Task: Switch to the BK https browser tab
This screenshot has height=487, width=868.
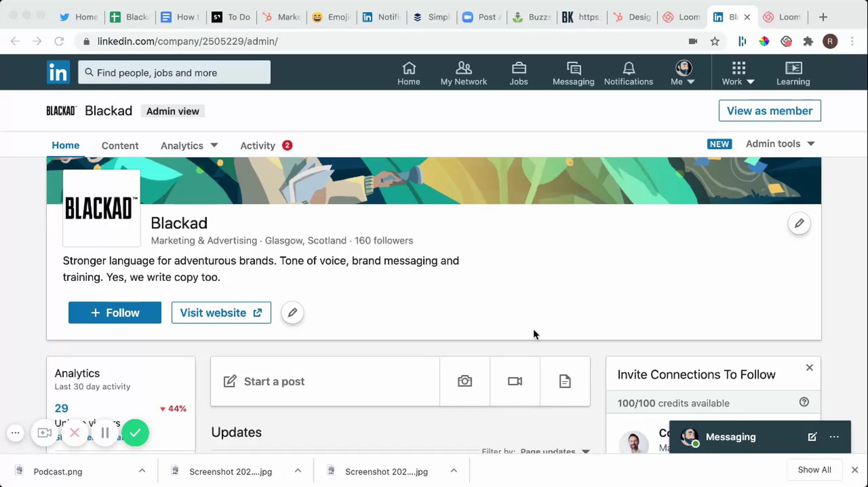Action: [x=582, y=17]
